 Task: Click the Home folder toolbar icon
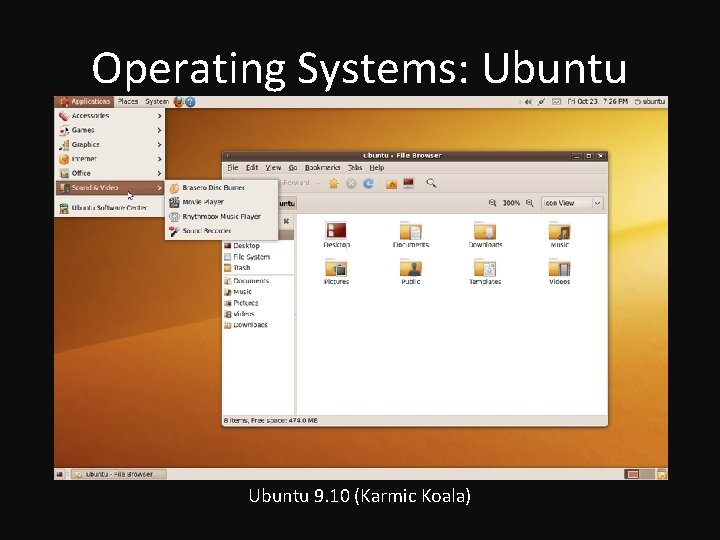click(x=392, y=184)
